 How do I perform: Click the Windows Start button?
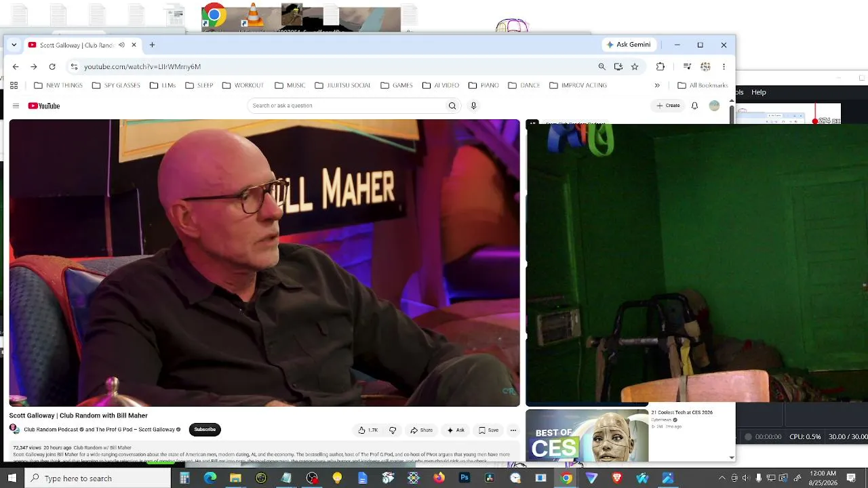12,479
